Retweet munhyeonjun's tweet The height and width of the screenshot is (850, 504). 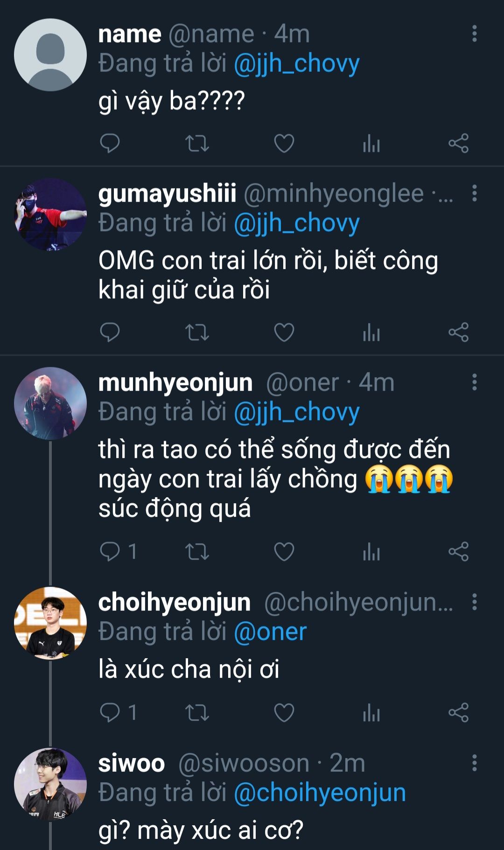[197, 552]
